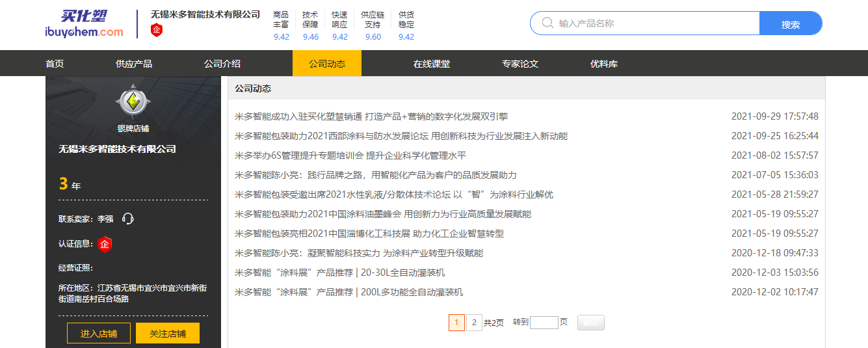Click timestamp 2020-12-02 10:17:47
This screenshot has width=868, height=348.
[775, 292]
